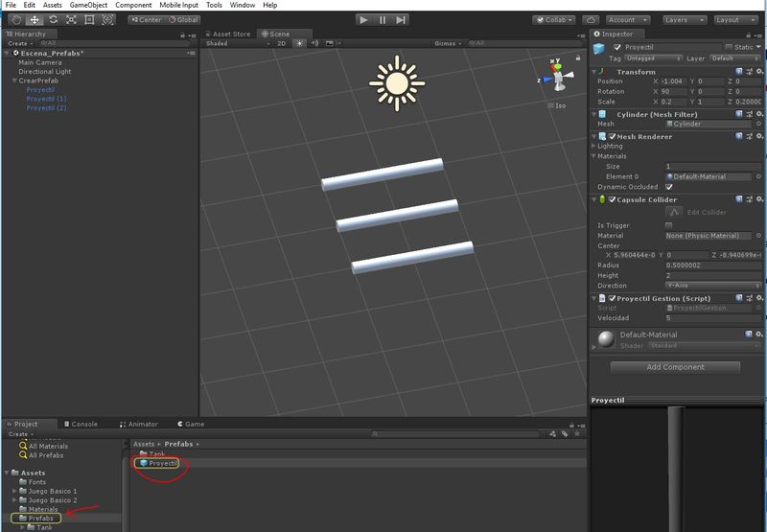This screenshot has width=767, height=532.
Task: Toggle the Static checkbox
Action: pyautogui.click(x=729, y=47)
